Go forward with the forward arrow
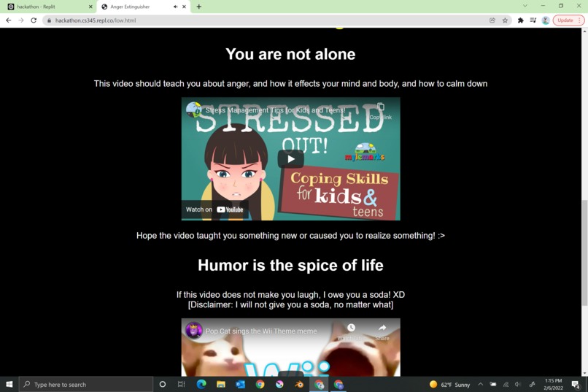Image resolution: width=588 pixels, height=392 pixels. [x=21, y=20]
